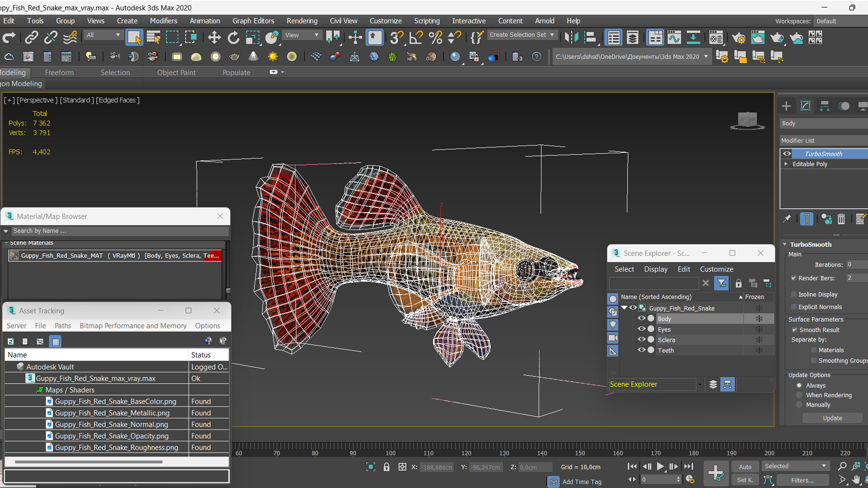This screenshot has width=868, height=488.
Task: Click Scene Explorer lock selection icon
Action: (x=738, y=283)
